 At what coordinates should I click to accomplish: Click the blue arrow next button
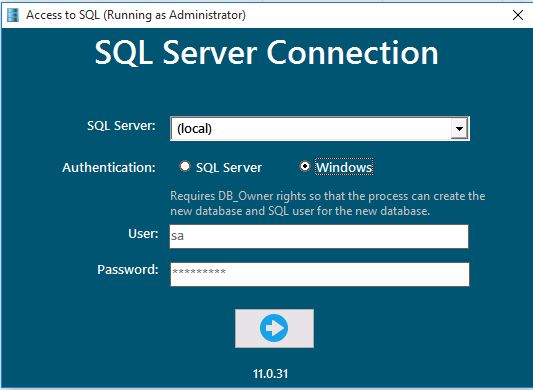274,328
